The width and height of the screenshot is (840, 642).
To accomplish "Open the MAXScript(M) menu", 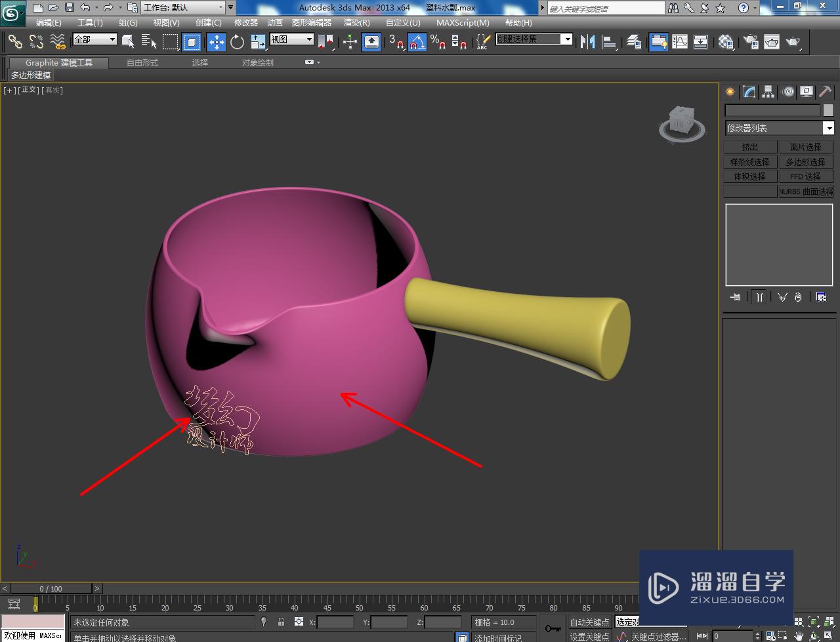I will [x=463, y=22].
